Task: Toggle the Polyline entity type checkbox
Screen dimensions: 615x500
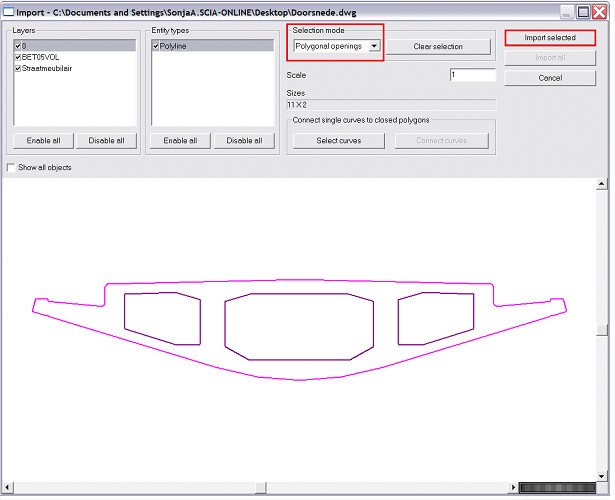Action: pos(156,46)
